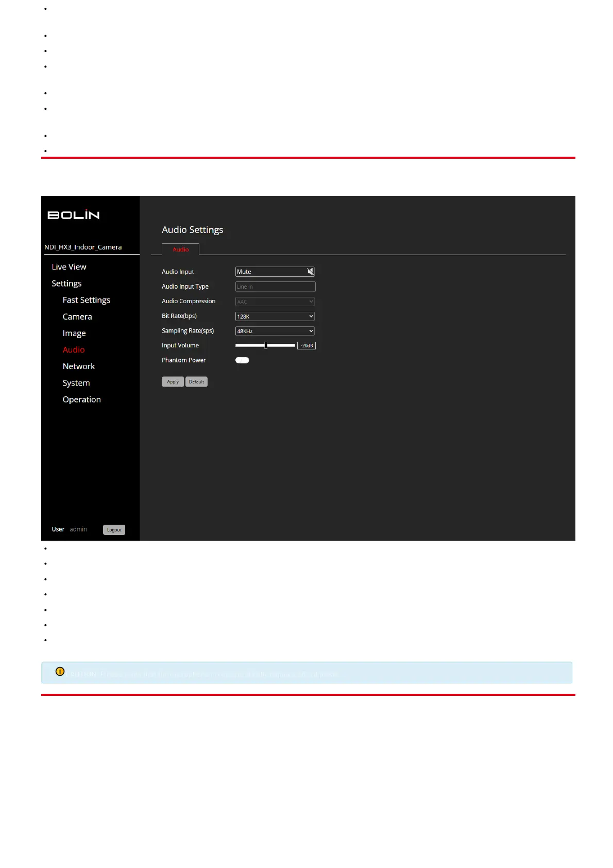This screenshot has width=613, height=868.
Task: Expand the Audio Compression dropdown
Action: click(x=275, y=302)
